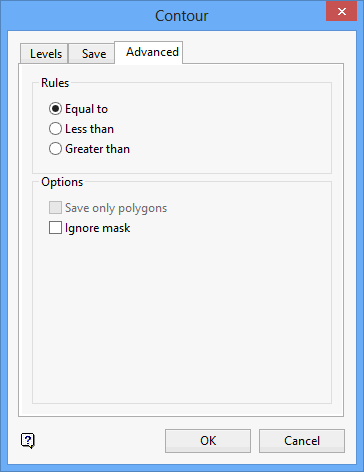Click the Options group heading
Screen dimensions: 364x472
(62, 182)
